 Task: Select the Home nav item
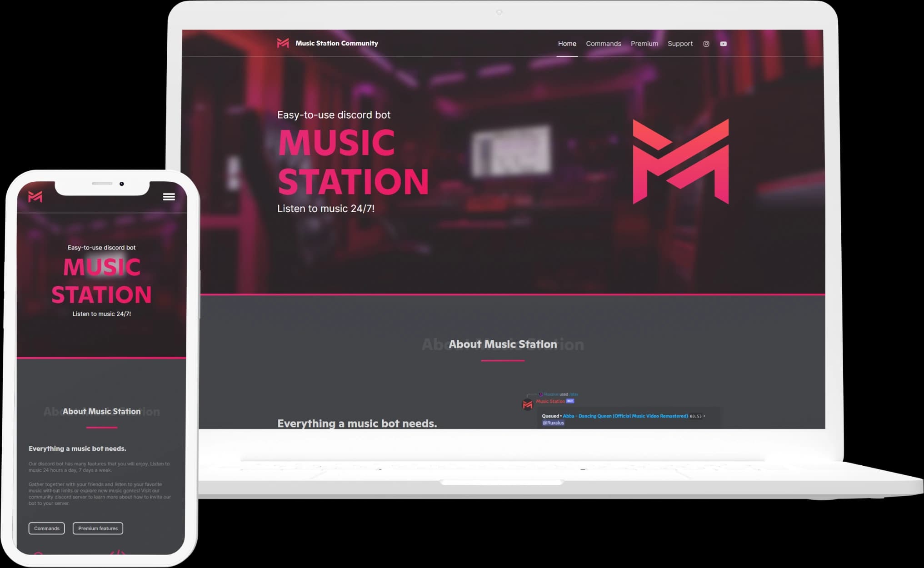click(x=567, y=44)
